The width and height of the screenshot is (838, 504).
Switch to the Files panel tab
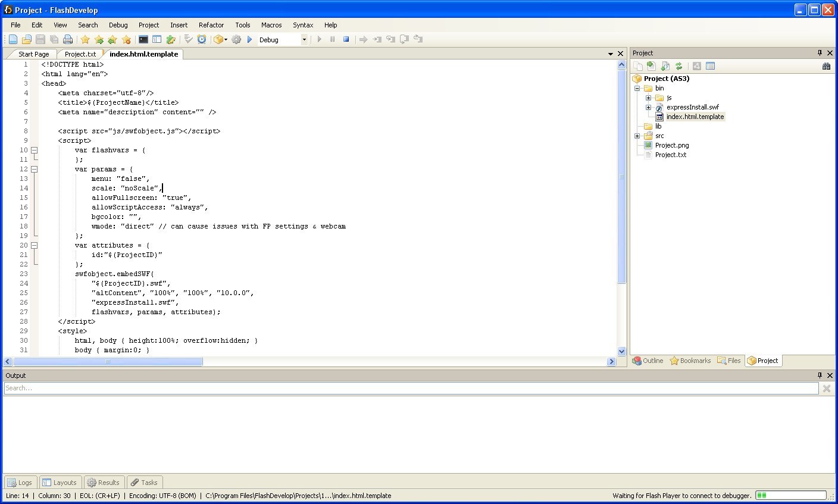[x=729, y=361]
